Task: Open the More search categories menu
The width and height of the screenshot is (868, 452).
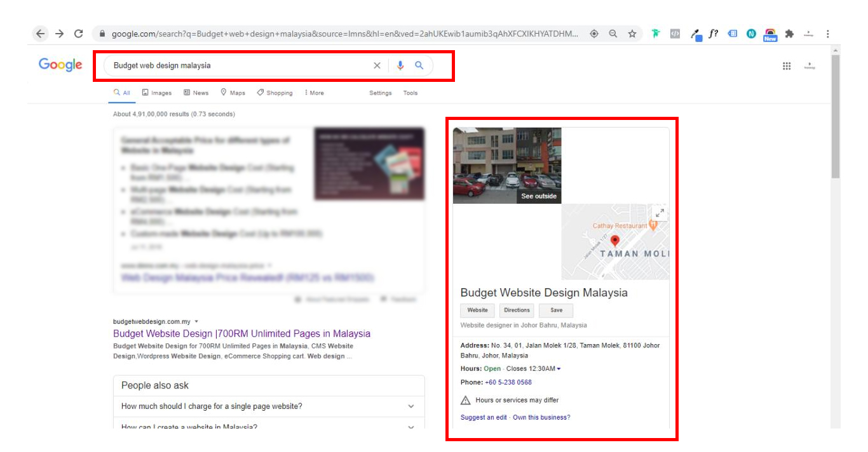Action: pos(314,93)
